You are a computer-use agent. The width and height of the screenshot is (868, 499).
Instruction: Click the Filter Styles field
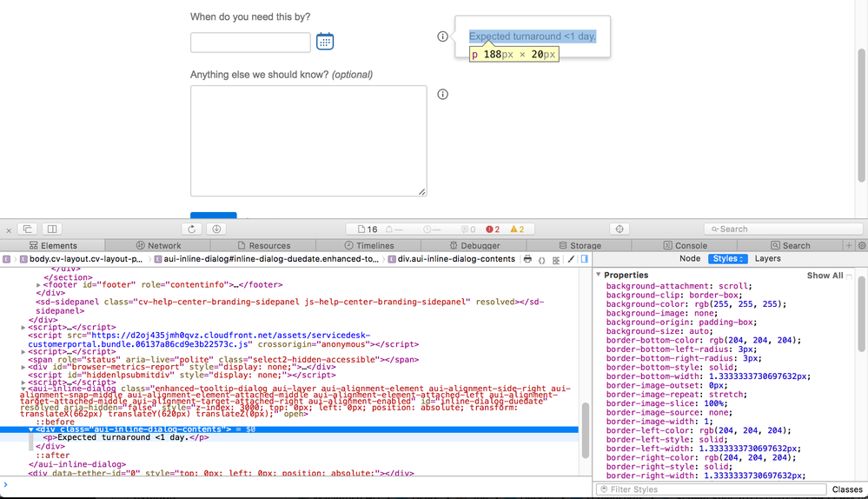[712, 489]
